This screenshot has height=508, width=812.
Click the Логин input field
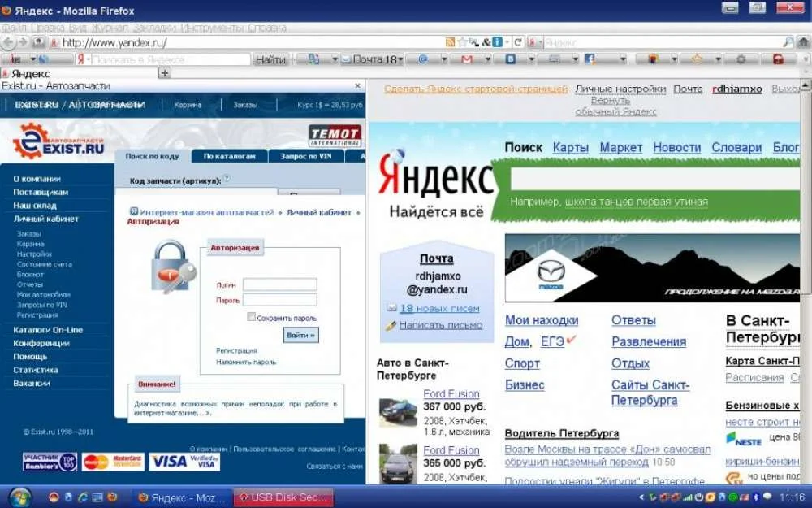point(279,284)
